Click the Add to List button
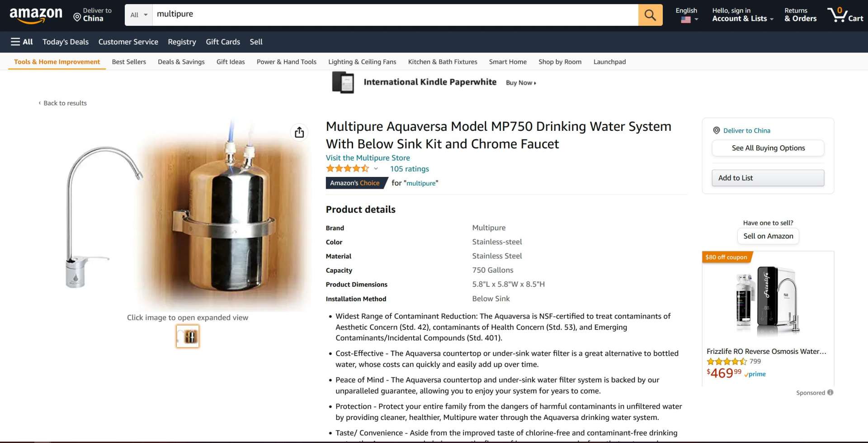868x443 pixels. click(768, 178)
